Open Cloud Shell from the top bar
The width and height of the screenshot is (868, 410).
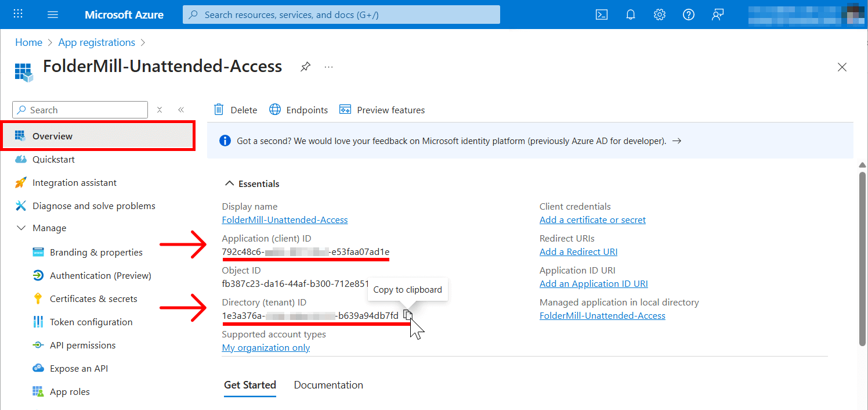(x=601, y=15)
